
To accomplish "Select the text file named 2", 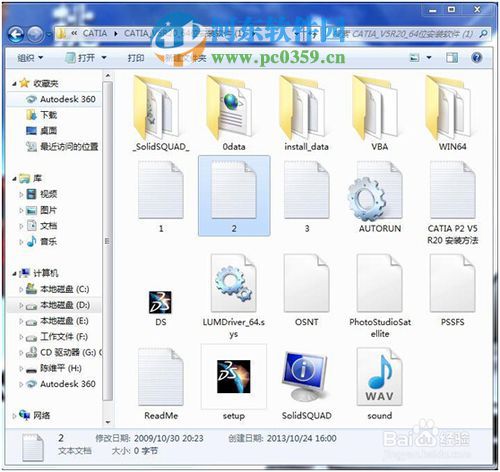I will (x=234, y=196).
